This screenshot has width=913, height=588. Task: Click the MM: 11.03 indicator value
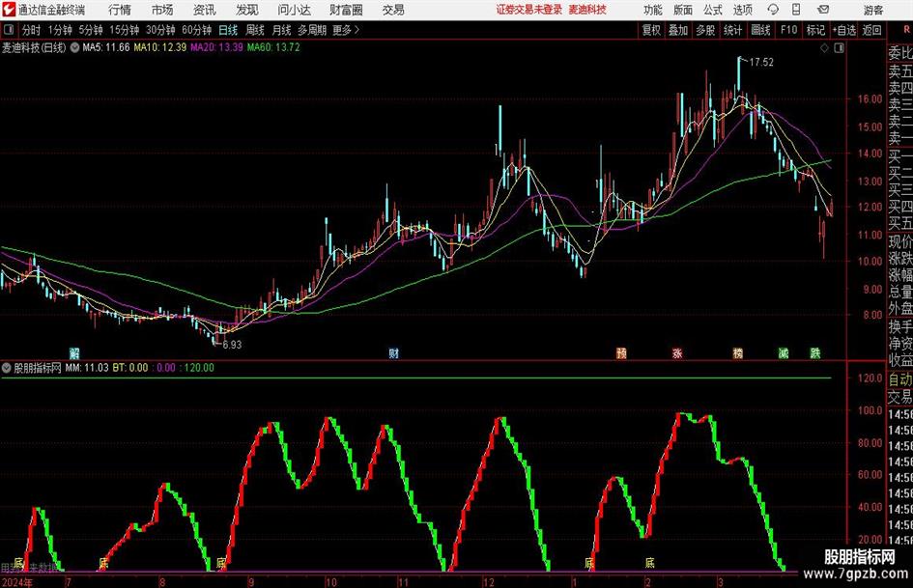(x=87, y=368)
